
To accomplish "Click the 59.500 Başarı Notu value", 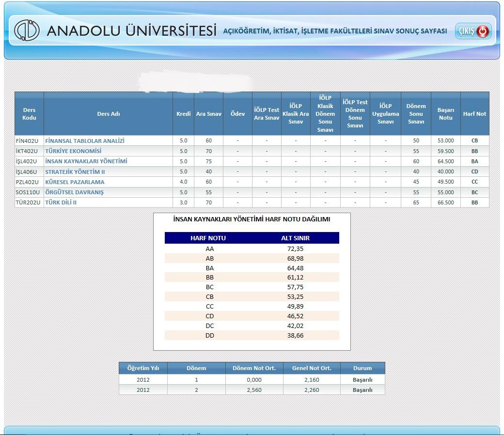I will coord(446,151).
